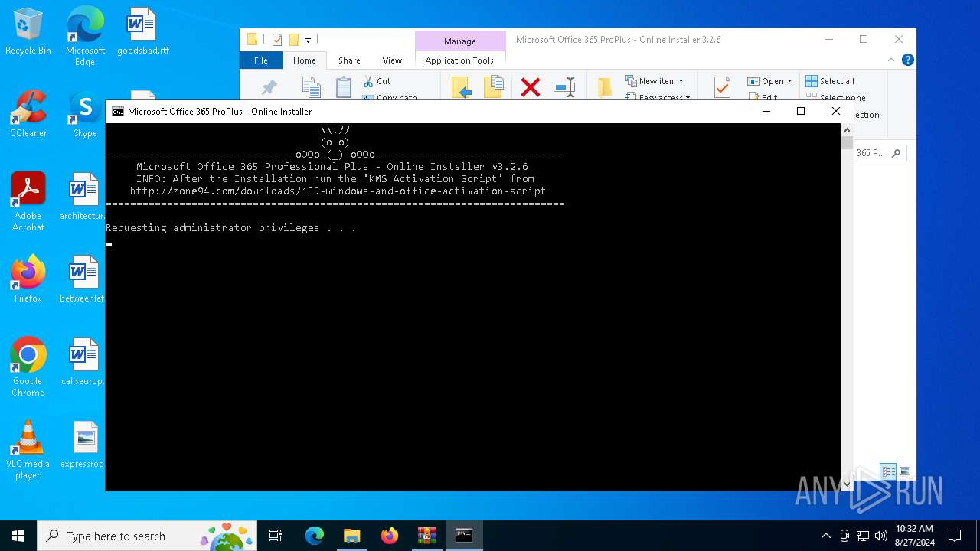Open File Explorer Help icon

coord(907,60)
